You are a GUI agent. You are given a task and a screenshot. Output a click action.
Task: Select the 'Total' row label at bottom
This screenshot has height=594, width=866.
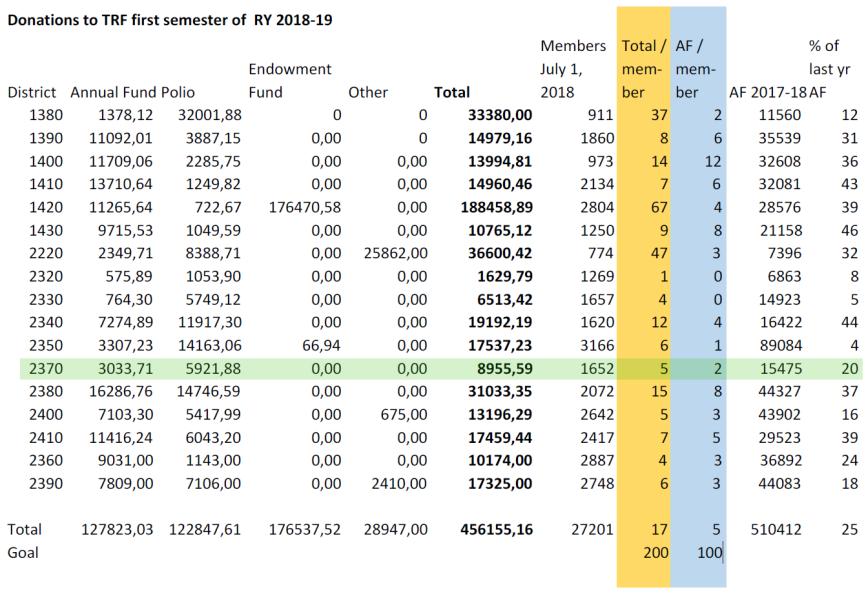[x=24, y=529]
